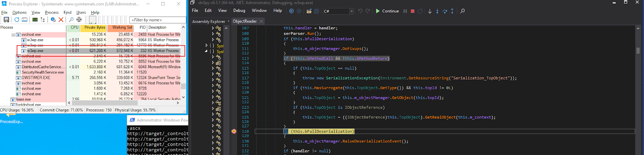This screenshot has width=644, height=155.
Task: Open the Find menu in Process Explorer
Action: [68, 13]
